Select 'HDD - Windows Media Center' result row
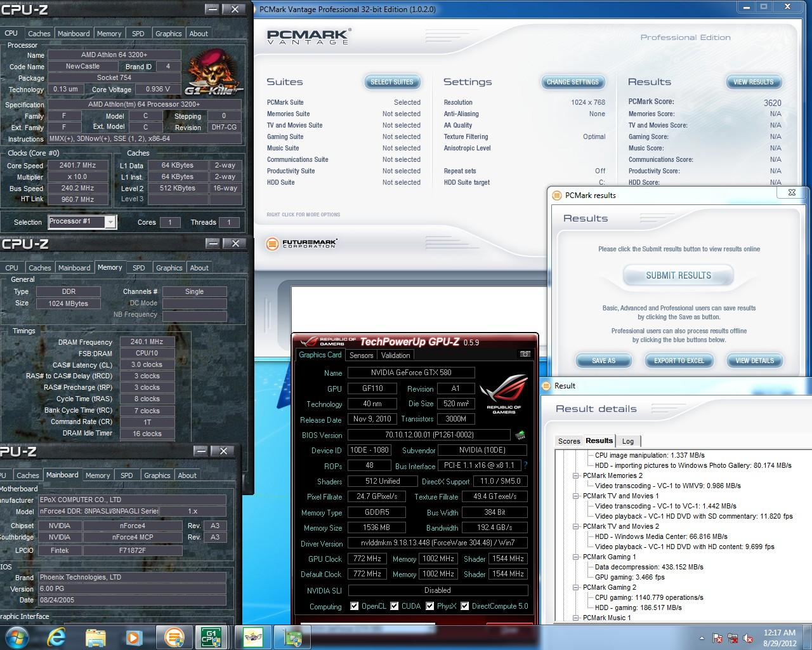812x650 pixels. point(652,536)
